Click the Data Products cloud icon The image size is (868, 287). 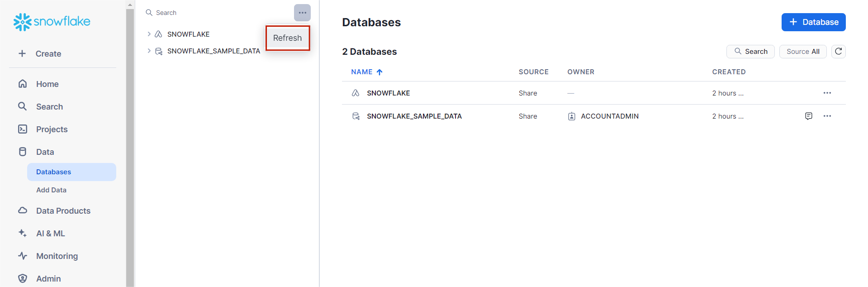23,210
